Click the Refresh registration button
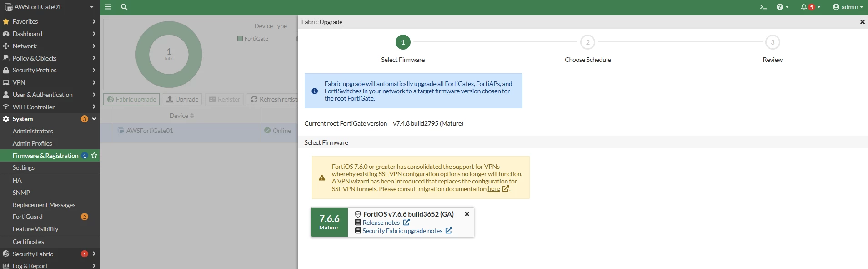 tap(273, 99)
